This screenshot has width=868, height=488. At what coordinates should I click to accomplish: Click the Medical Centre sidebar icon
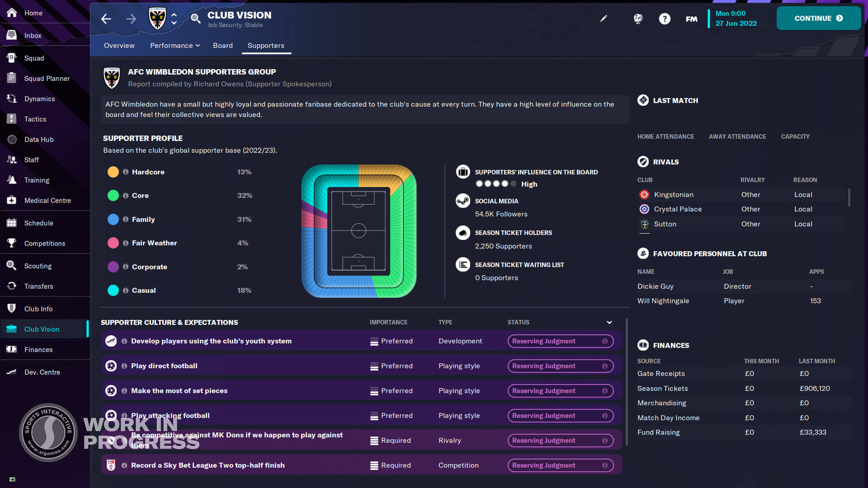pyautogui.click(x=12, y=200)
